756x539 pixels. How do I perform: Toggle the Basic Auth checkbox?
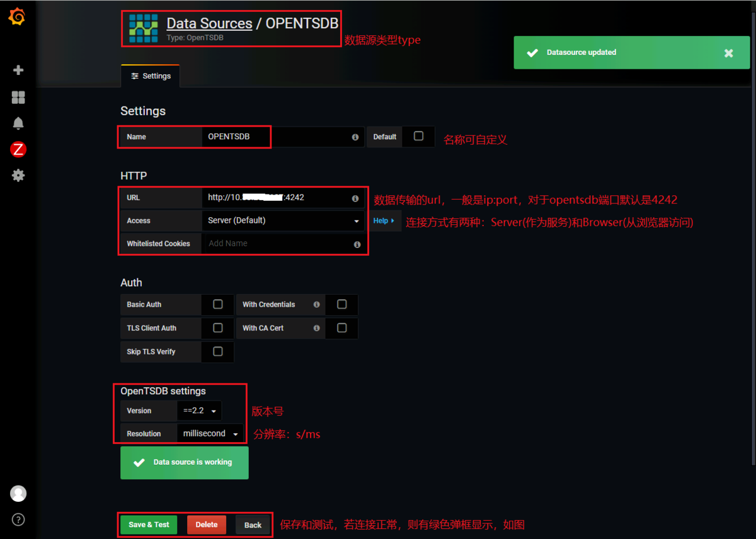[217, 305]
